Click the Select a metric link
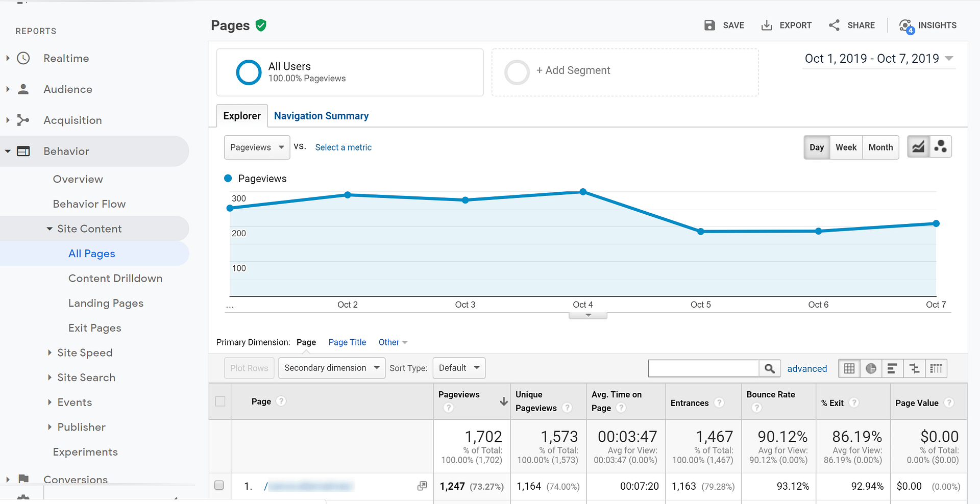980x504 pixels. coord(343,147)
